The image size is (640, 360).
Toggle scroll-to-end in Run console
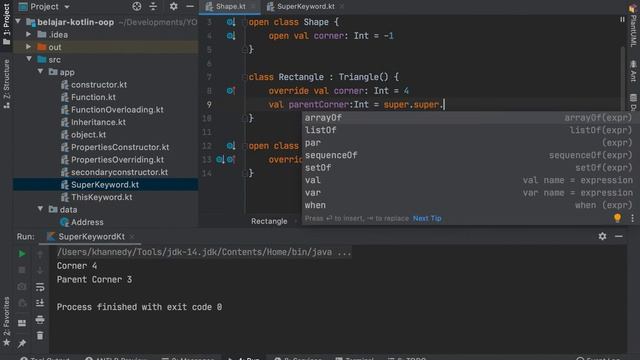tap(40, 303)
